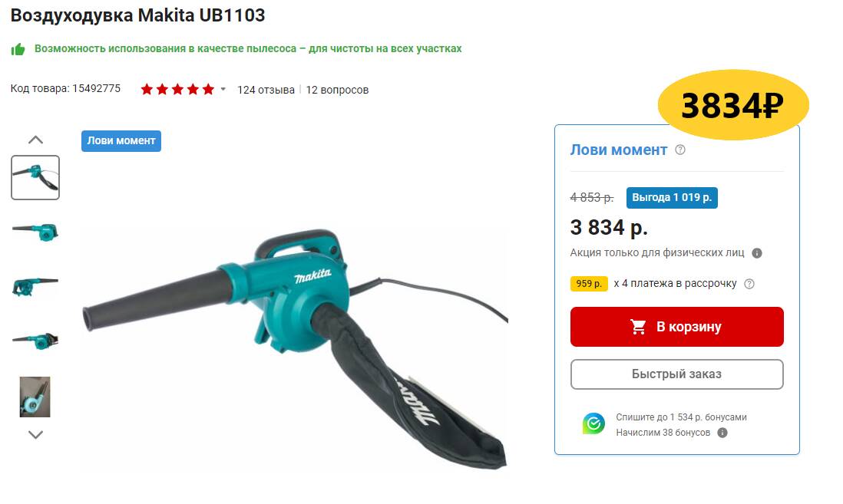Click info icon near Начислим 38 бонусов

coord(722,433)
